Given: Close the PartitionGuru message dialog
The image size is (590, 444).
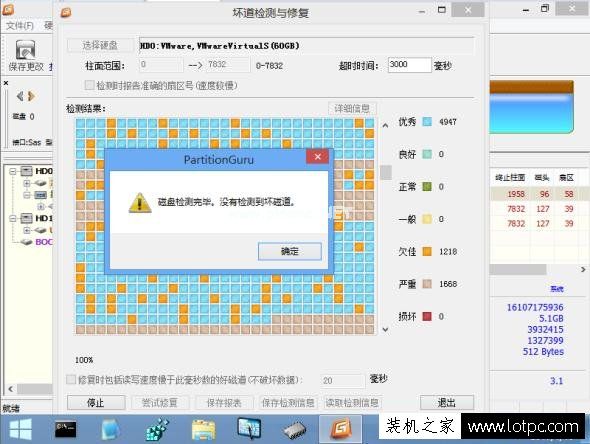Looking at the screenshot, I should coord(318,157).
